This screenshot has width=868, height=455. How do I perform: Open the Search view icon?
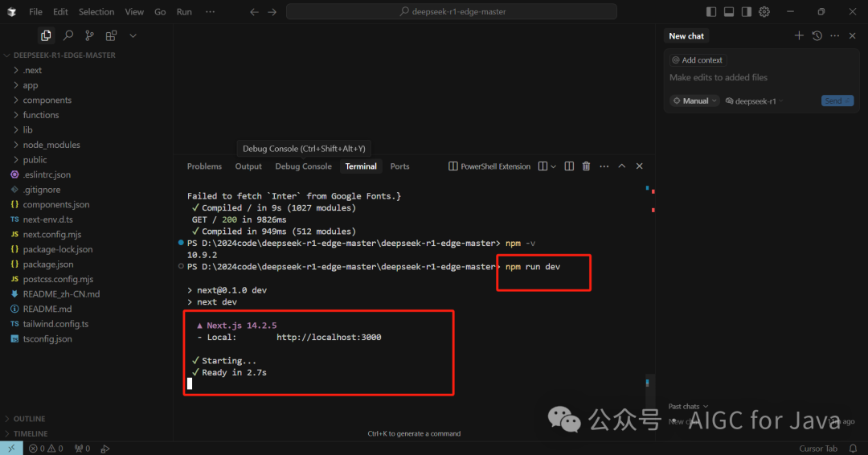(68, 35)
